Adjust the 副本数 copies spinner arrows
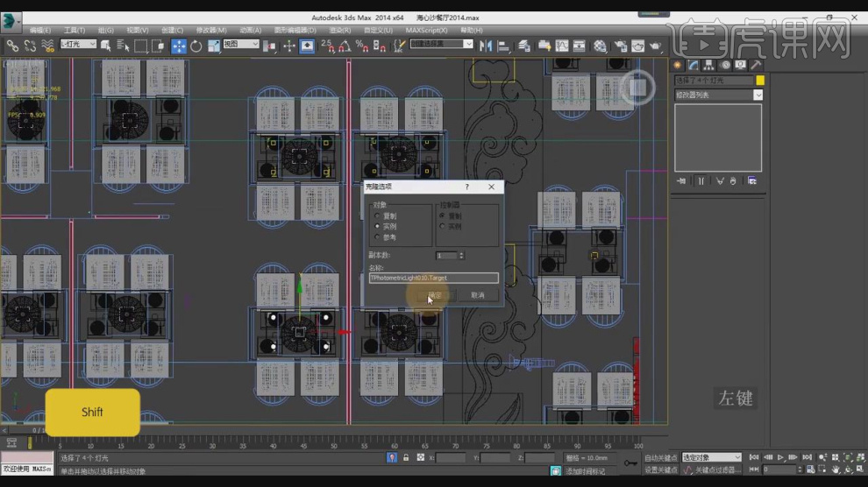This screenshot has width=868, height=487. (461, 256)
